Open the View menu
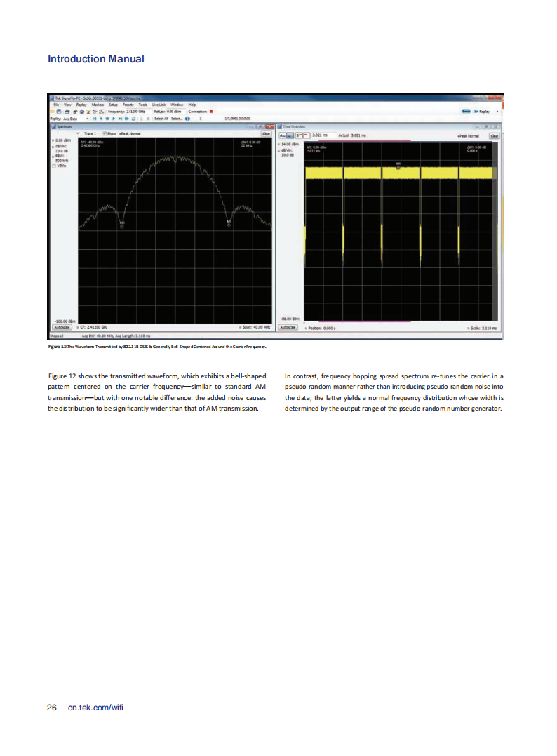 point(67,105)
